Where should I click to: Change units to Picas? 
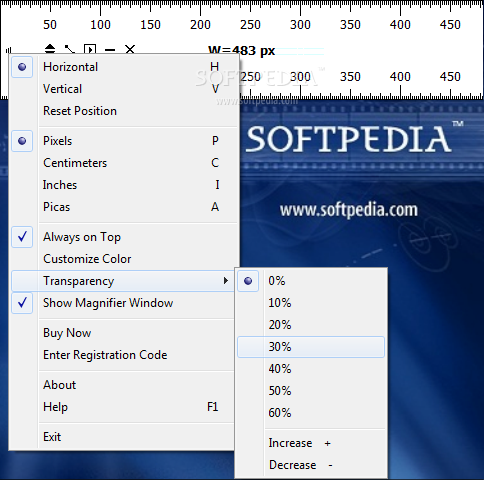click(x=124, y=207)
